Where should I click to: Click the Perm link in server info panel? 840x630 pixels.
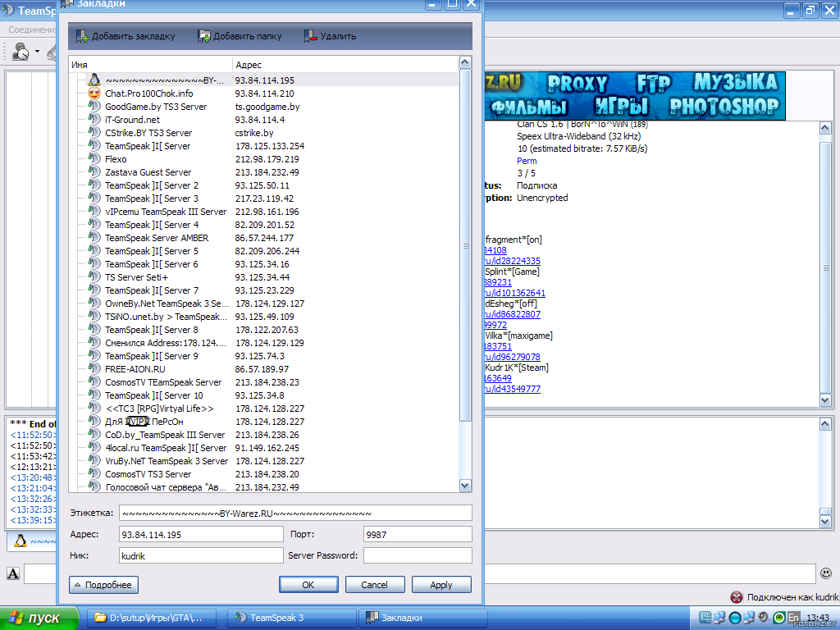click(x=527, y=161)
